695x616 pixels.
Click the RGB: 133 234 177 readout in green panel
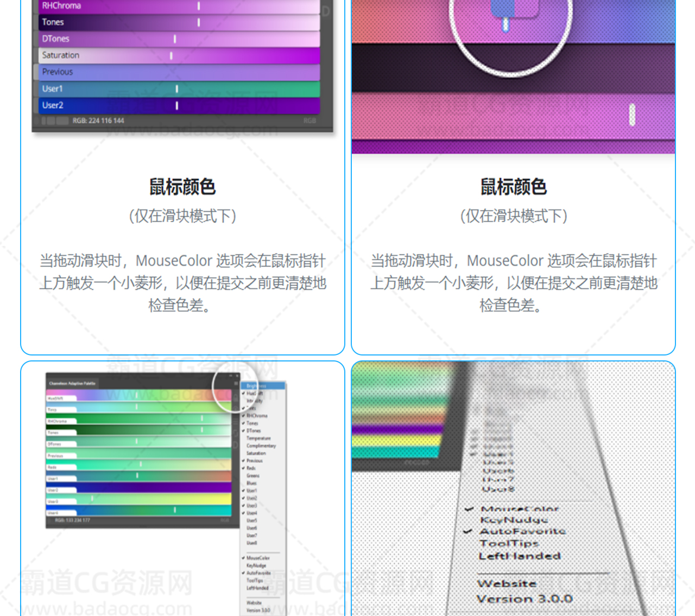click(x=73, y=520)
